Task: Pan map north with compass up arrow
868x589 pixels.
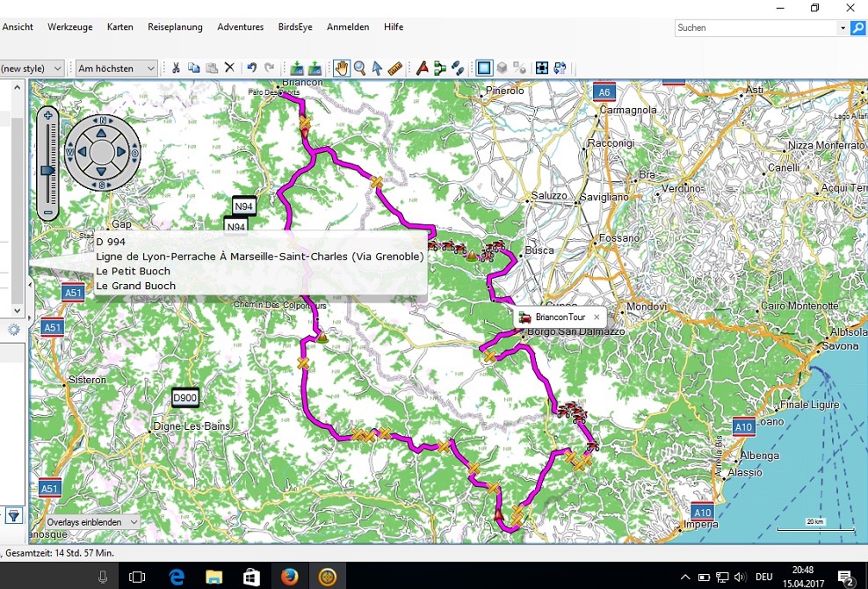Action: (102, 133)
